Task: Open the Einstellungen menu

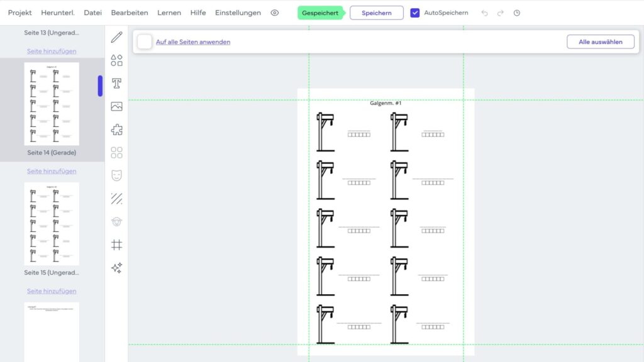Action: point(238,13)
